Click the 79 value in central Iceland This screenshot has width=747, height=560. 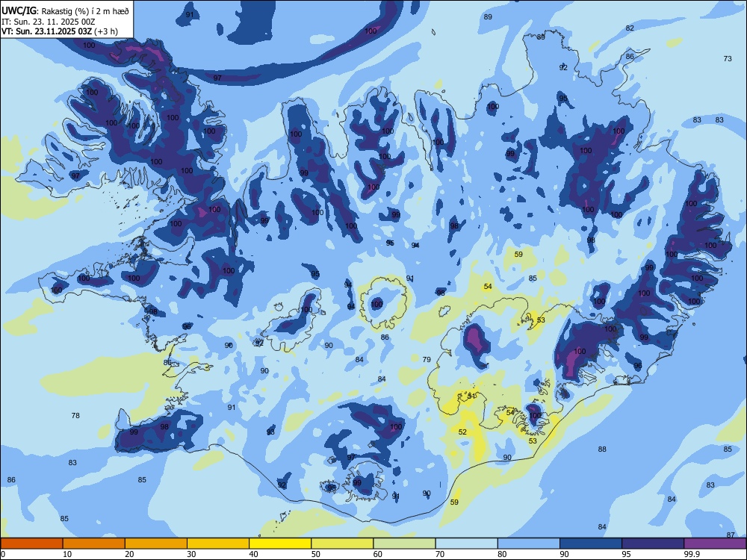427,360
